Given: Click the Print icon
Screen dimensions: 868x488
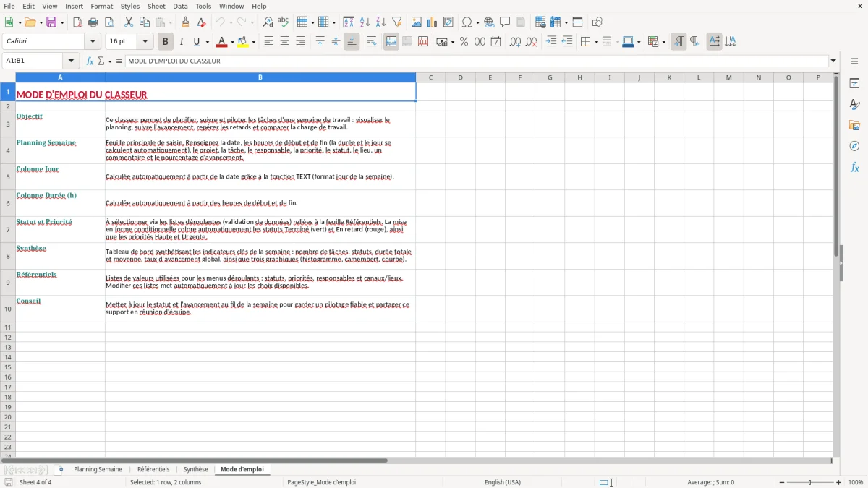Looking at the screenshot, I should coord(93,22).
